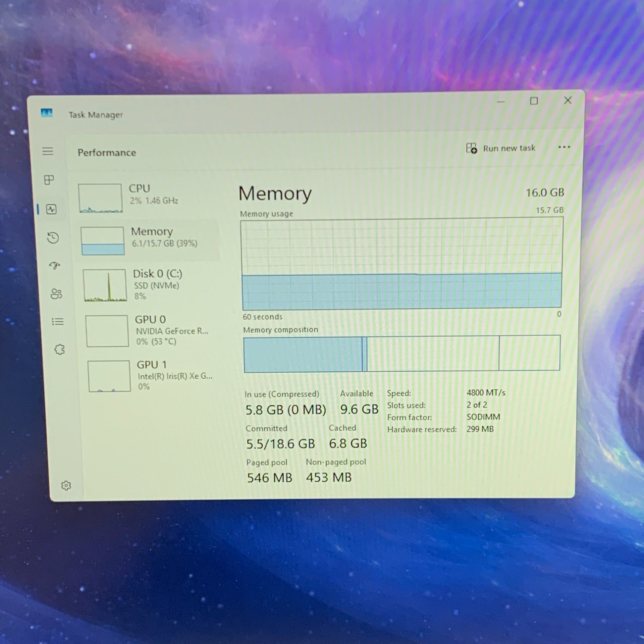644x644 pixels.
Task: Go to Startup apps page
Action: [55, 265]
